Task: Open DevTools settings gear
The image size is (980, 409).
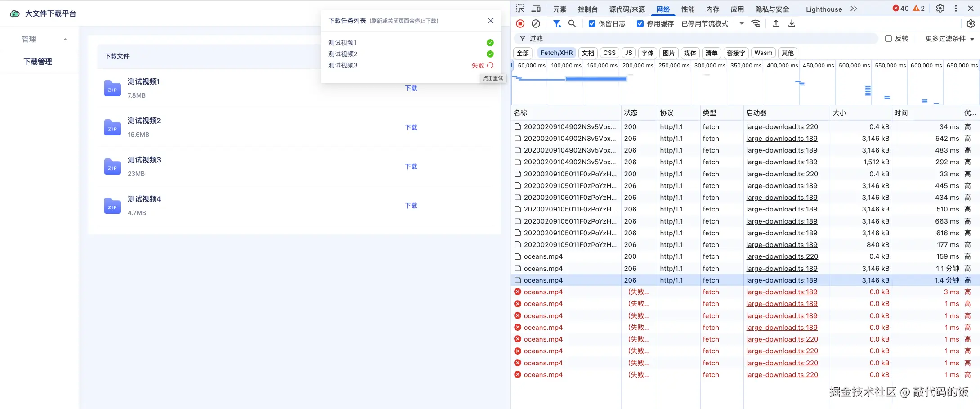Action: click(940, 8)
